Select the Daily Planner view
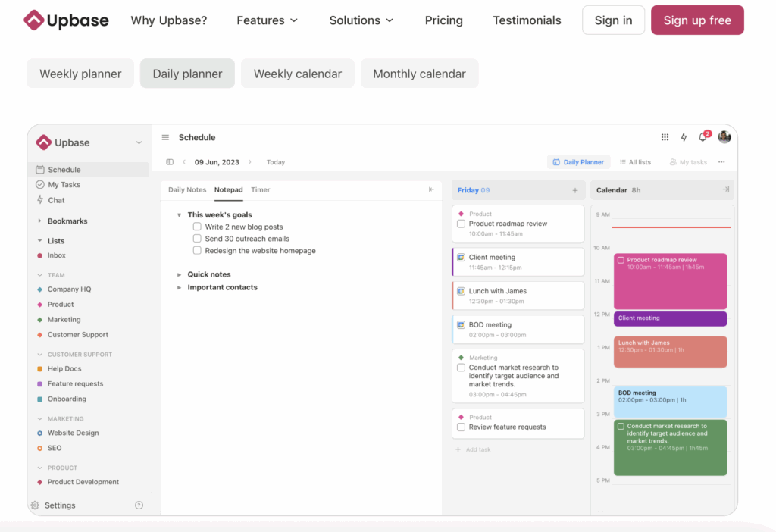 click(x=578, y=162)
